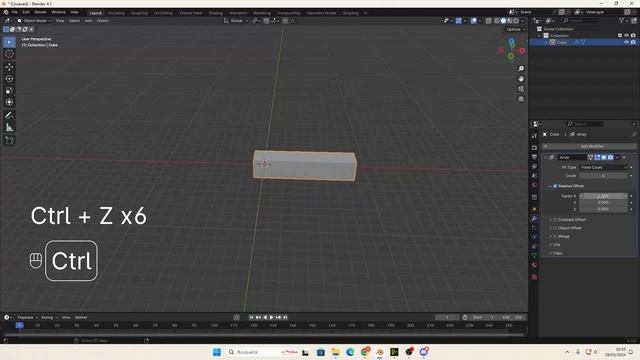This screenshot has width=640, height=360.
Task: Click the Add Modifier button
Action: [x=589, y=146]
